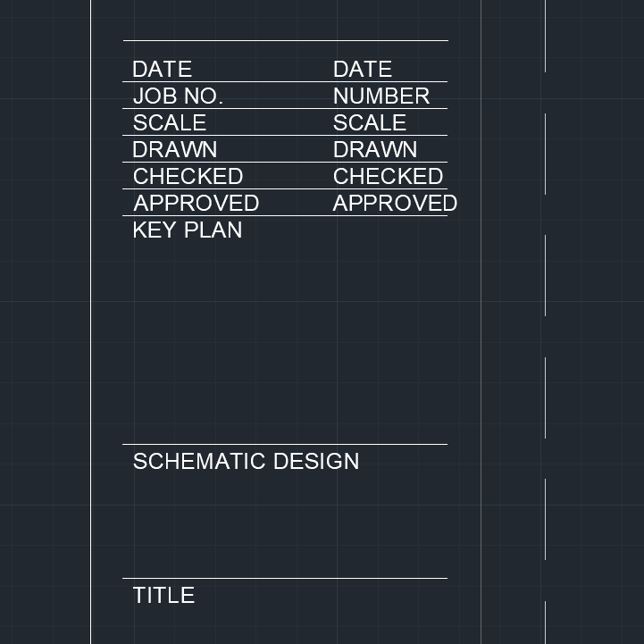This screenshot has height=644, width=644.
Task: Select the KEY PLAN text
Action: tap(188, 230)
